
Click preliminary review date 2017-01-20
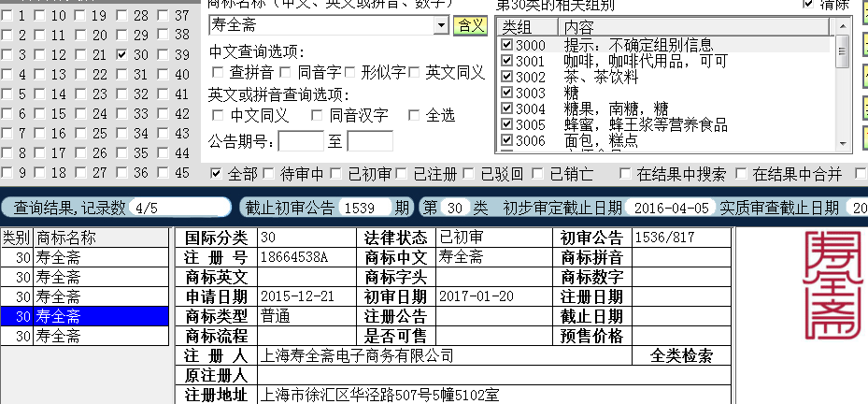pos(477,296)
